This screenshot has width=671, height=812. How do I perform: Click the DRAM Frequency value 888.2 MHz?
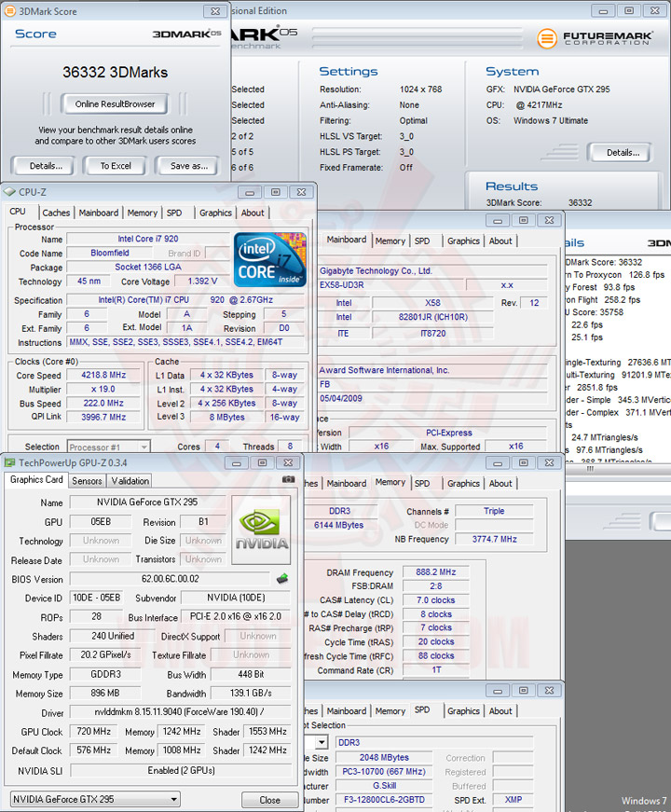point(436,572)
